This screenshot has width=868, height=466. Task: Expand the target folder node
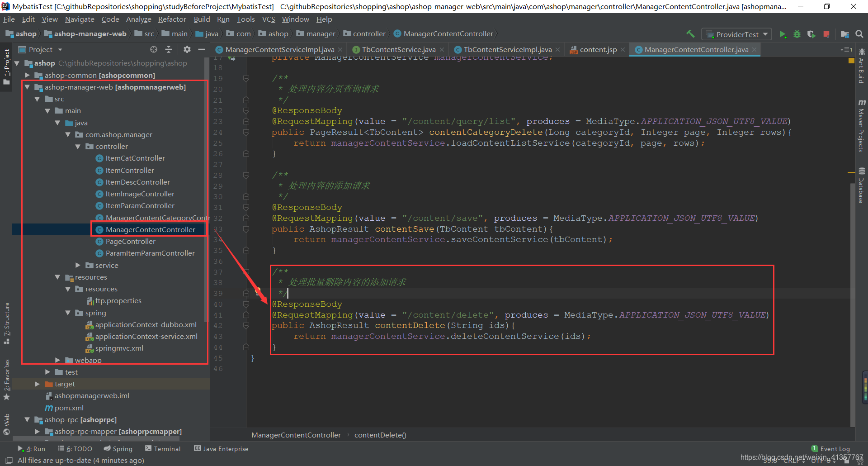pyautogui.click(x=37, y=384)
